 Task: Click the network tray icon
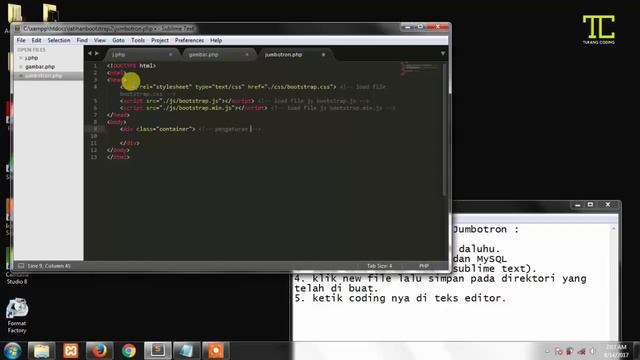click(x=581, y=351)
